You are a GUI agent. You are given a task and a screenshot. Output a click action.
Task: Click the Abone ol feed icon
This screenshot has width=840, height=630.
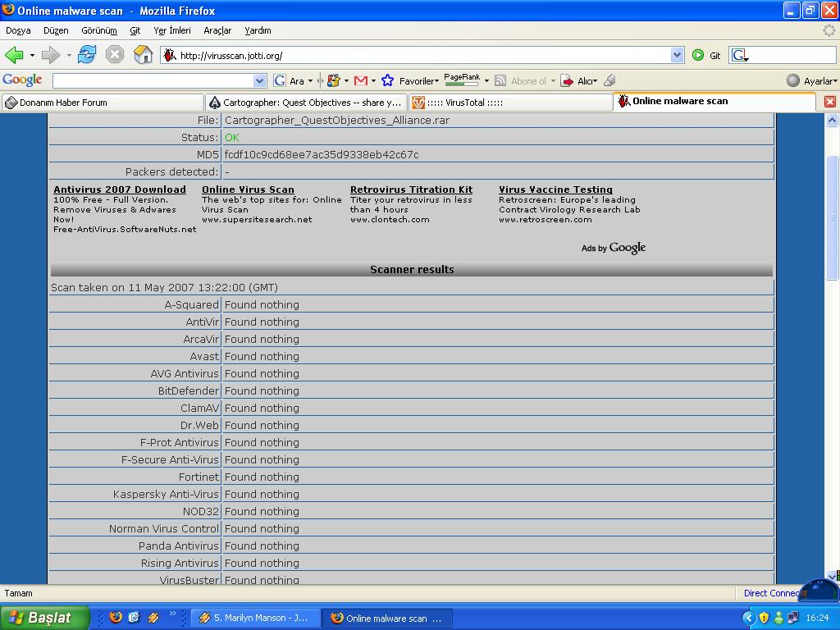[x=500, y=81]
